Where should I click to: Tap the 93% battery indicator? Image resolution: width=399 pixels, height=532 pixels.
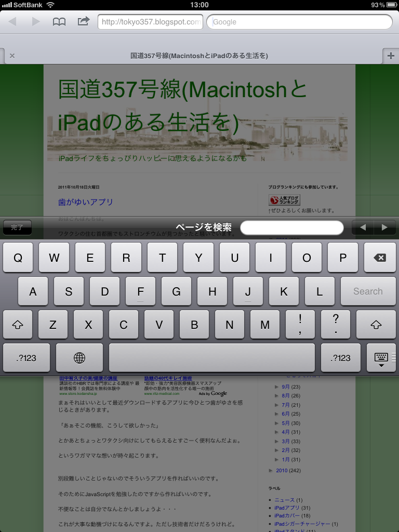point(383,5)
